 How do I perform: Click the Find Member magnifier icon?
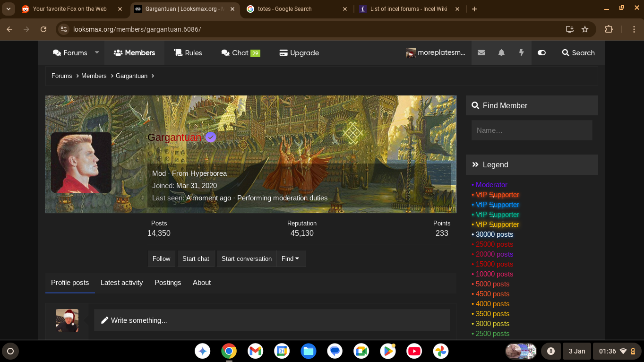point(476,105)
